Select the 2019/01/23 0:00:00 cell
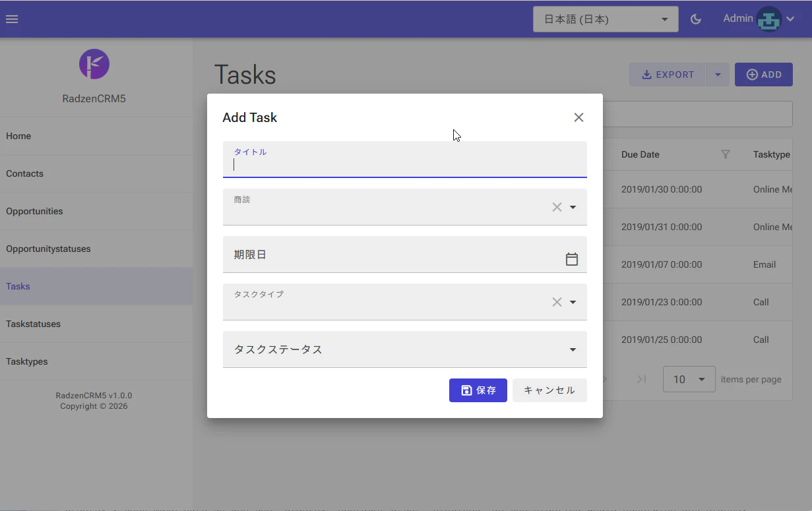The width and height of the screenshot is (812, 511). click(662, 302)
